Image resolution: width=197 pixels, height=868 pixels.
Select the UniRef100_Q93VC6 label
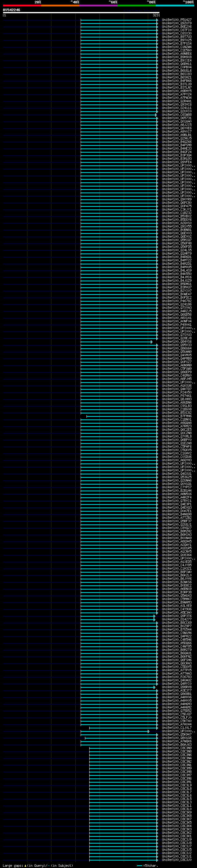176,105
